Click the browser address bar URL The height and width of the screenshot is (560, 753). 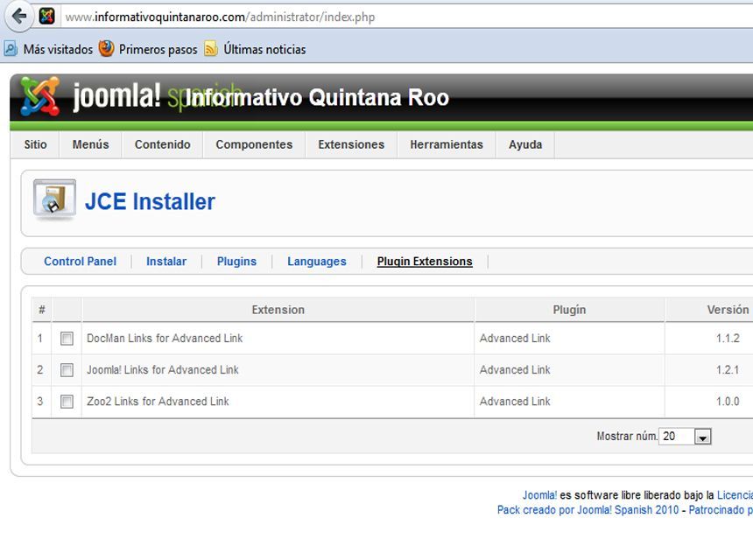click(220, 17)
